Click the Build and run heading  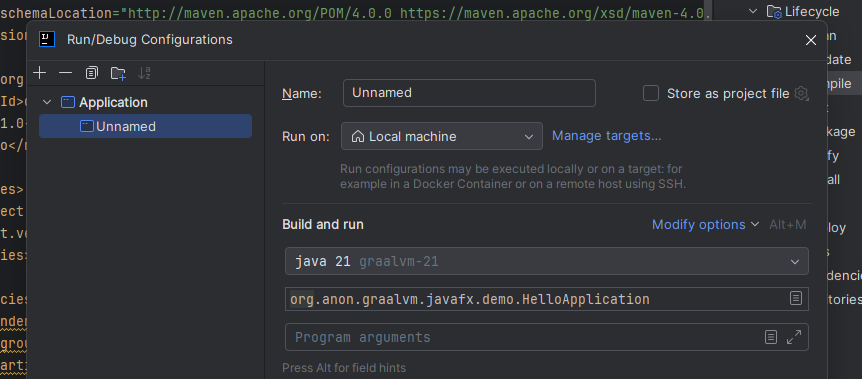(323, 224)
